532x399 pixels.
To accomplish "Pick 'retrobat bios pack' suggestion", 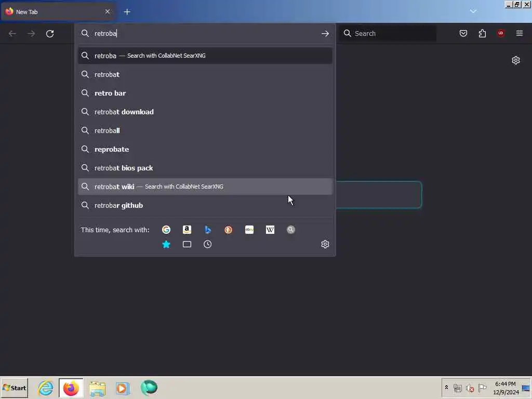I will [205, 168].
